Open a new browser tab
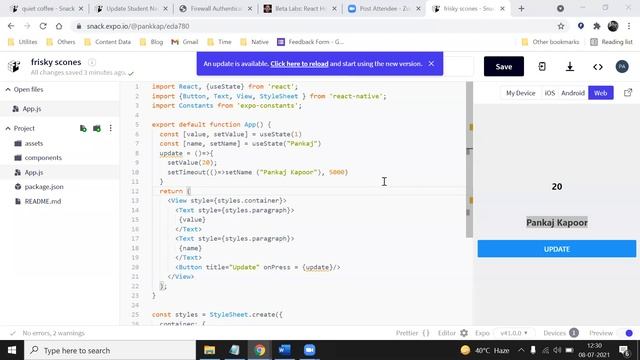The height and width of the screenshot is (360, 640). point(521,9)
